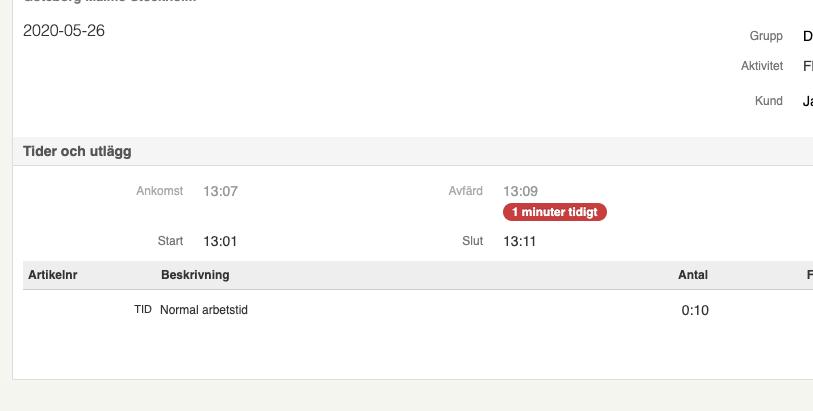Click the Slut label

[x=472, y=241]
